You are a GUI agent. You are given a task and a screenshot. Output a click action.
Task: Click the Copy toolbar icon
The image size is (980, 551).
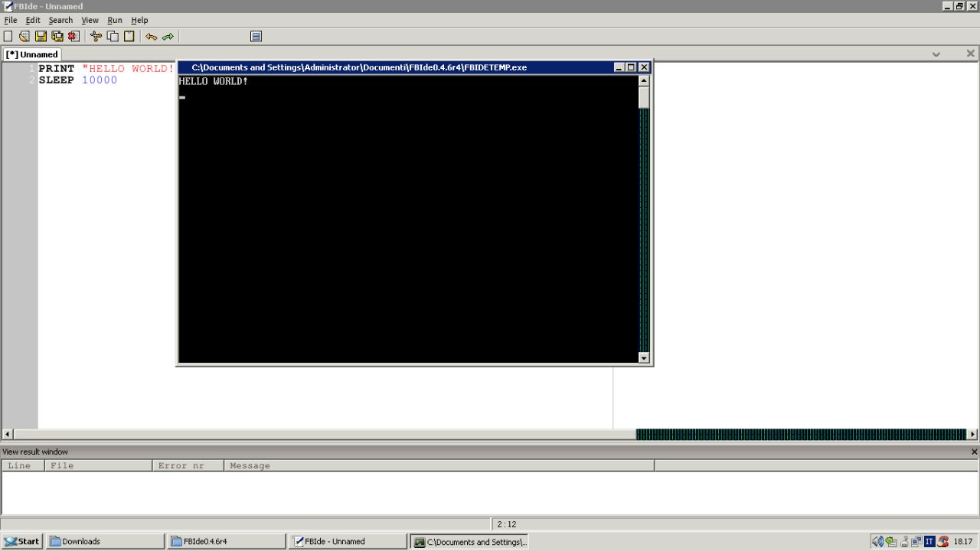(x=113, y=36)
